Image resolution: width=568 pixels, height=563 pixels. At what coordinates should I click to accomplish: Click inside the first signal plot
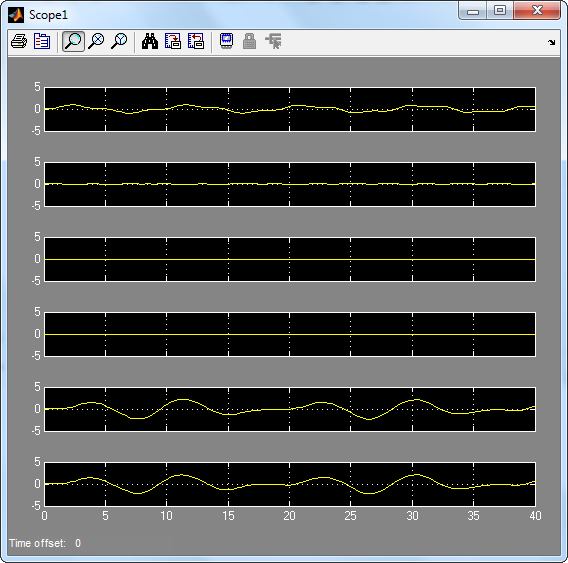(290, 109)
